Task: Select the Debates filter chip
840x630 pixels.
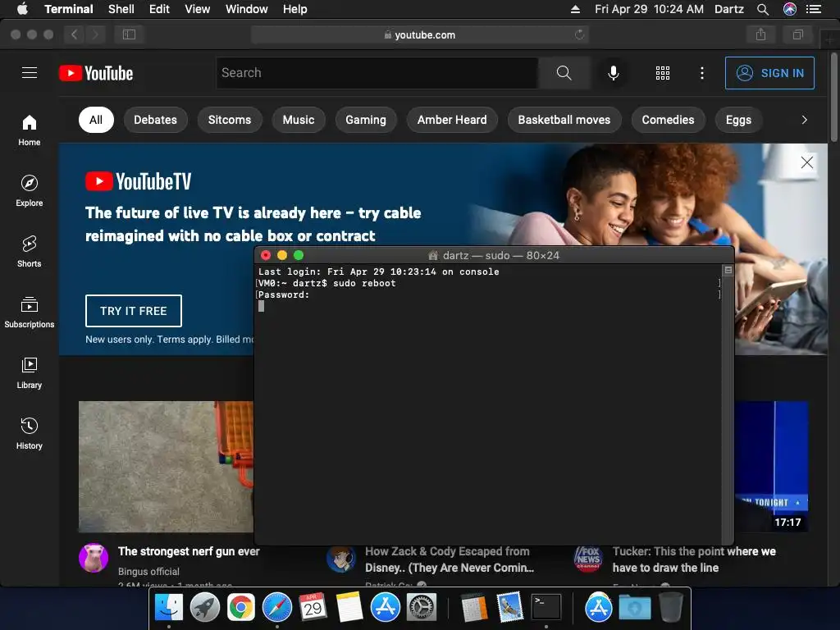Action: [x=155, y=120]
